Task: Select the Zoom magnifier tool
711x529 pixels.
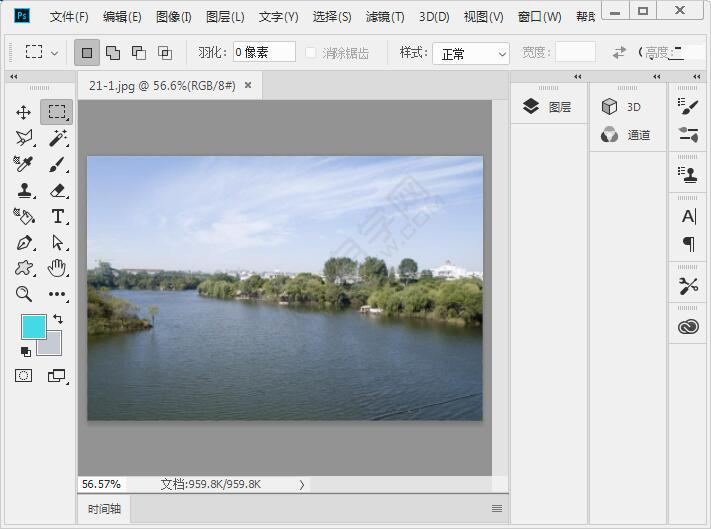Action: coord(24,294)
